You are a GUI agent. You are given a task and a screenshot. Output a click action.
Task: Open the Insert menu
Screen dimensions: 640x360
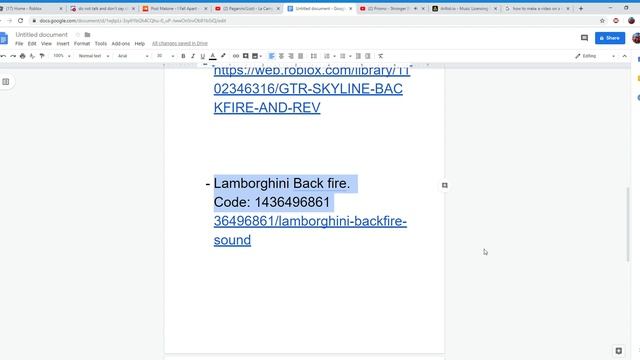tap(63, 44)
